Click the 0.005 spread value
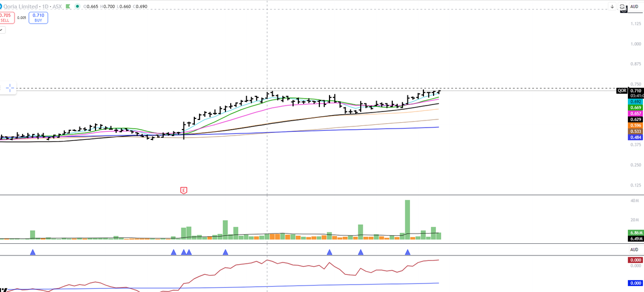 [20, 18]
